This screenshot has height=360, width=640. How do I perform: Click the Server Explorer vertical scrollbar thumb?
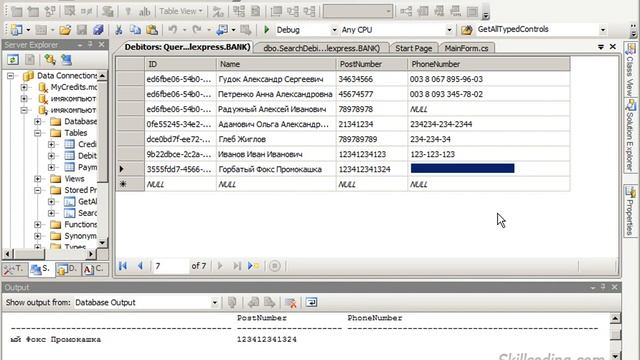102,131
